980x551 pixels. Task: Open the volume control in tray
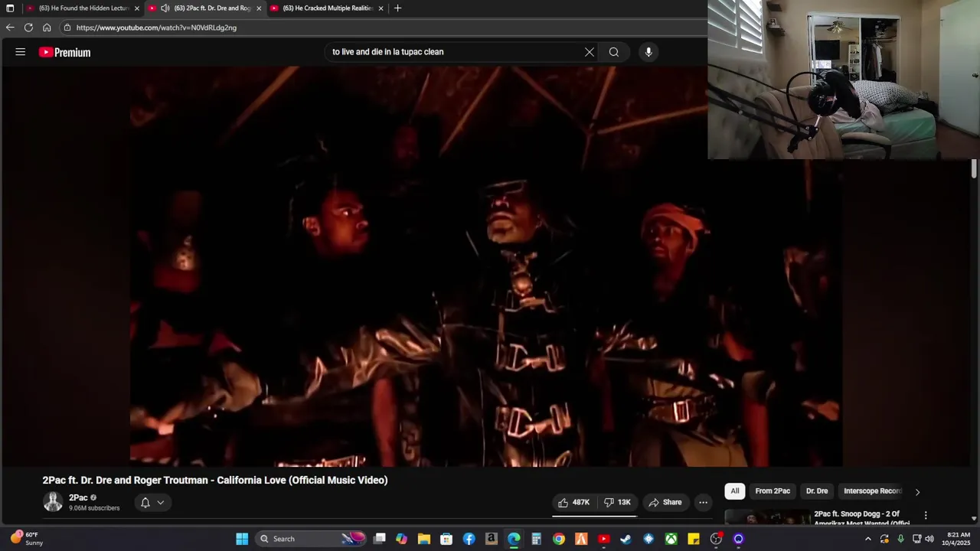(929, 539)
